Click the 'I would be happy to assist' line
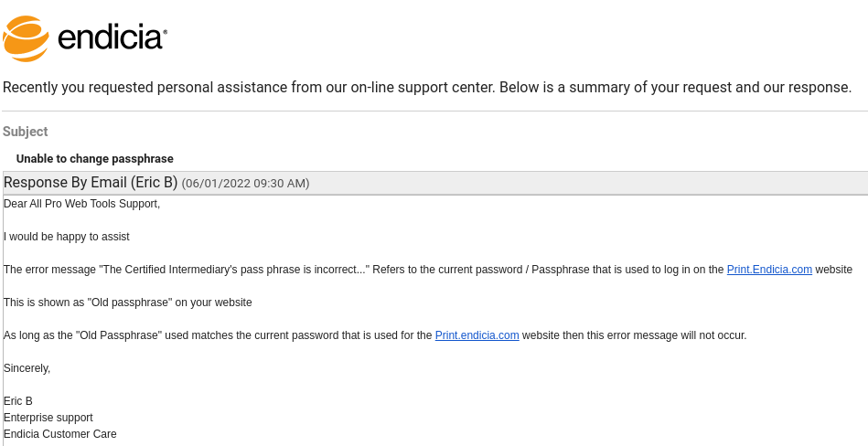The image size is (868, 446). coord(67,237)
